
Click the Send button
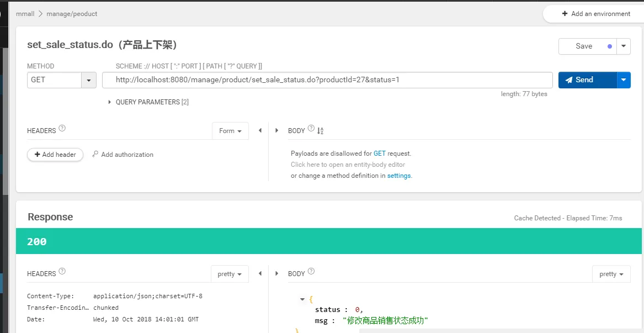pos(587,80)
